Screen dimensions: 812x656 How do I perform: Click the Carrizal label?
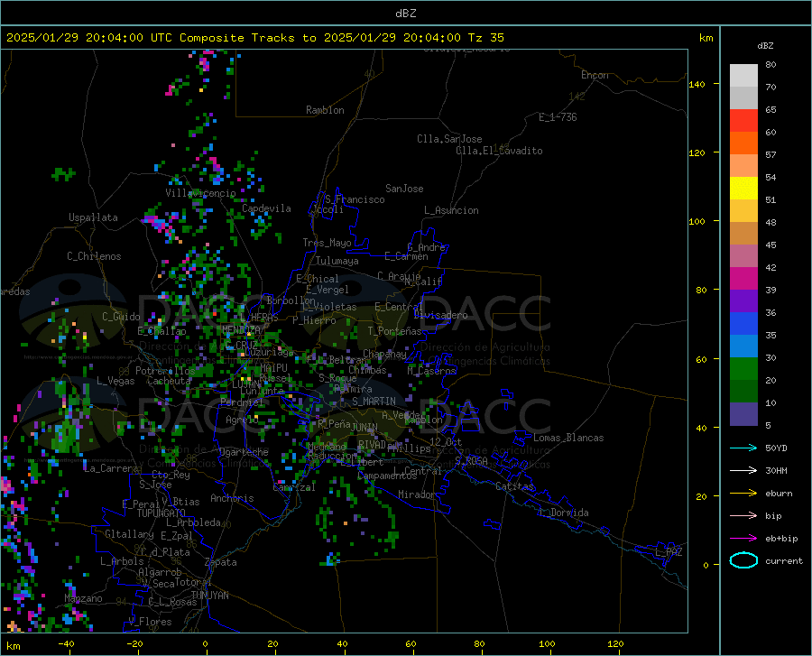(x=294, y=487)
